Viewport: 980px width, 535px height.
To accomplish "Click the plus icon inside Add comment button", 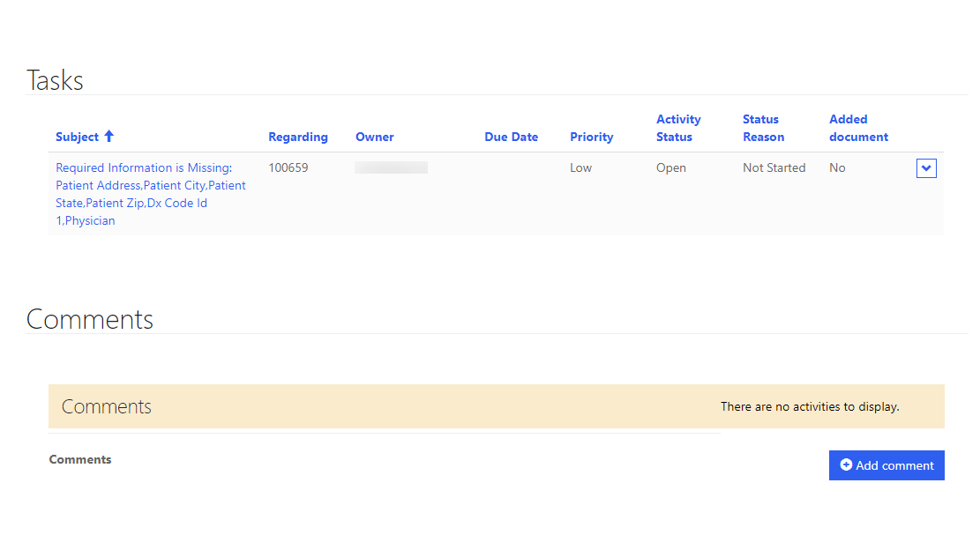I will [847, 464].
